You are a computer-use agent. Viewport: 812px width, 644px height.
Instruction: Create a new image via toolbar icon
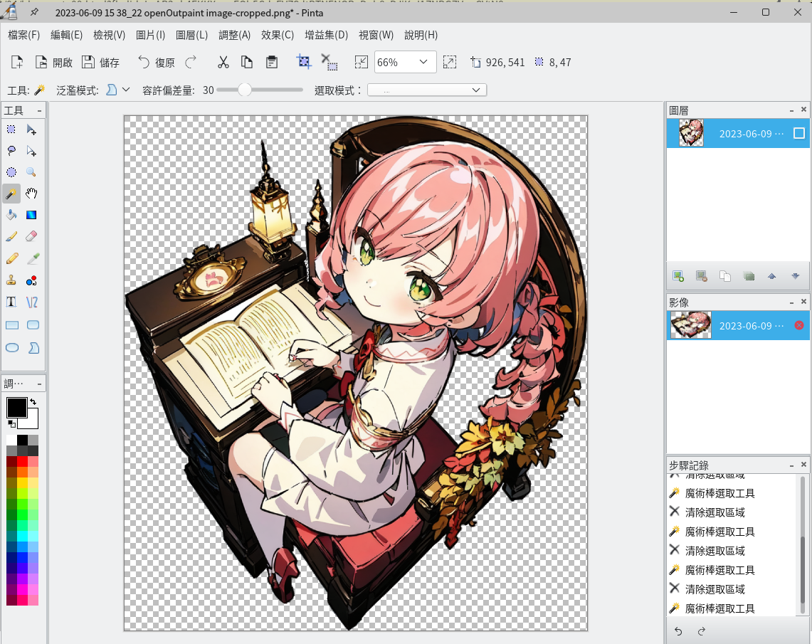[17, 62]
